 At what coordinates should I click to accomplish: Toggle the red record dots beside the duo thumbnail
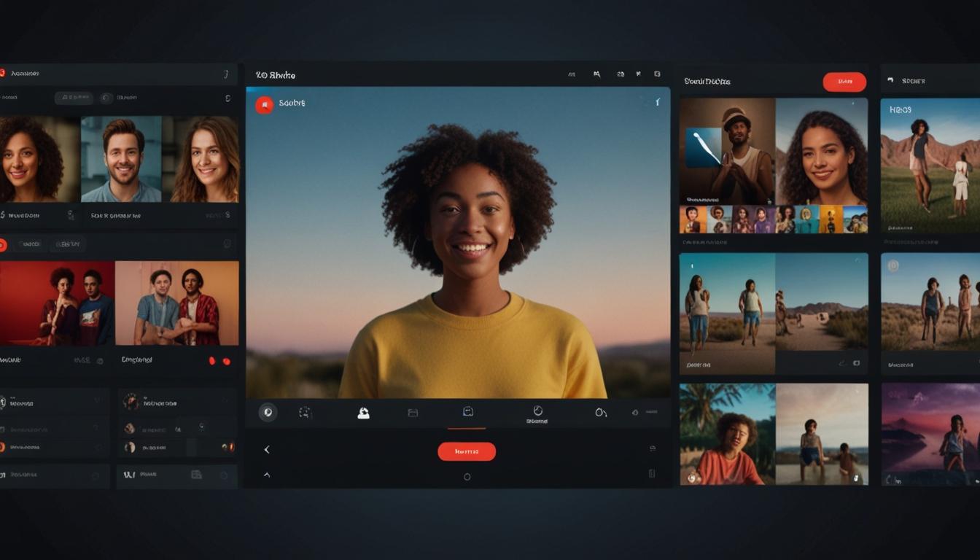point(219,361)
